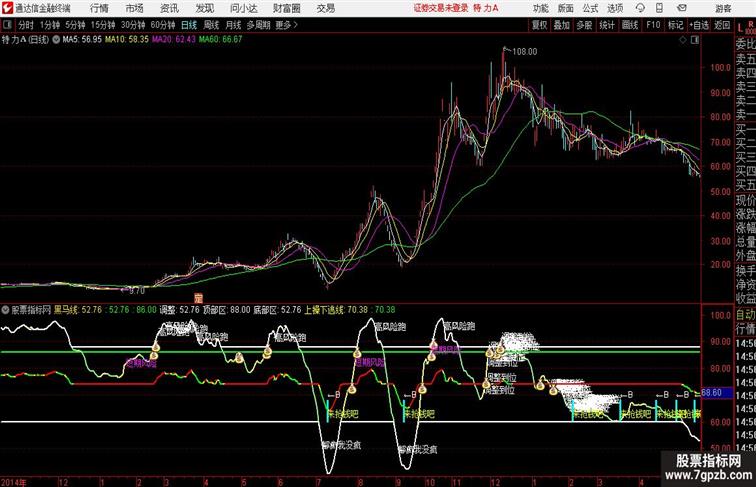
Task: Open the 财富圈 menu
Action: [286, 8]
